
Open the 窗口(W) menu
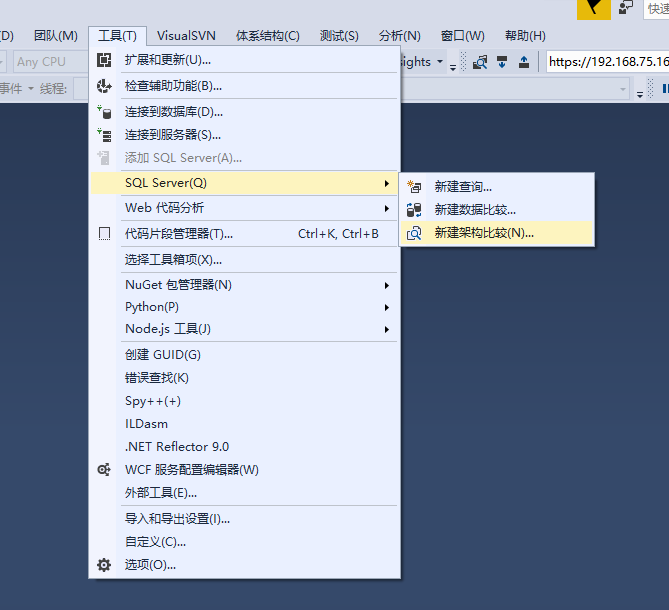click(x=462, y=36)
